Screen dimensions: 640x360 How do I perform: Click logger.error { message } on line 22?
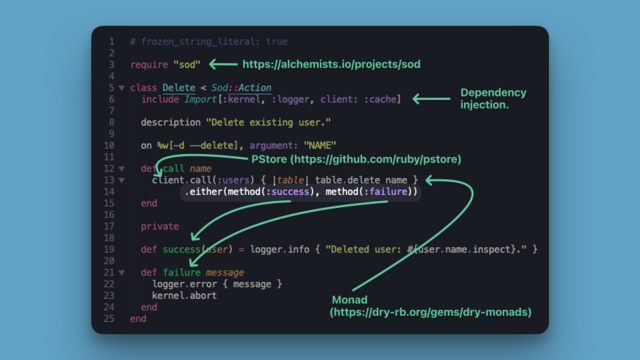tap(217, 284)
